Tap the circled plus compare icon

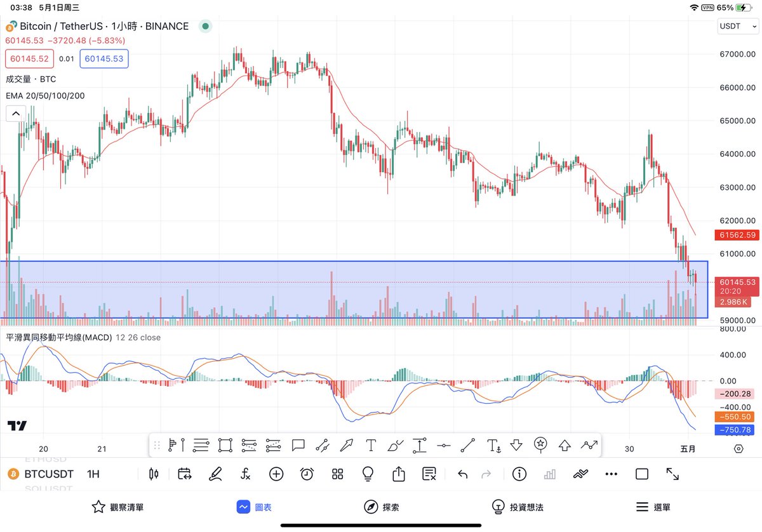276,474
